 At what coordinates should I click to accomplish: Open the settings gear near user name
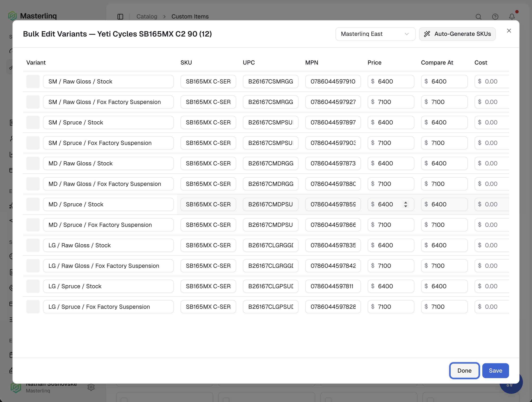click(91, 387)
